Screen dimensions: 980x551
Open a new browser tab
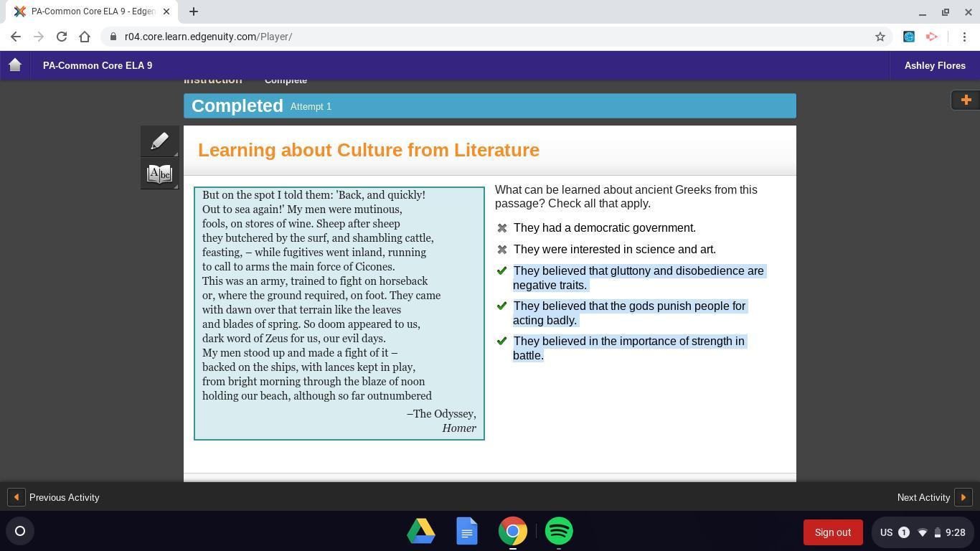point(194,11)
